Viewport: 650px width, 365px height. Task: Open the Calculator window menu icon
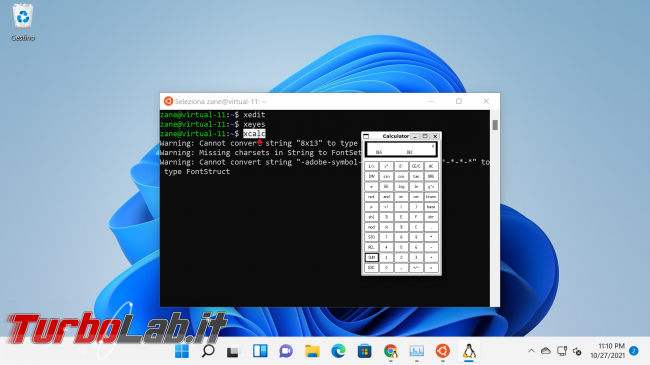pos(366,136)
